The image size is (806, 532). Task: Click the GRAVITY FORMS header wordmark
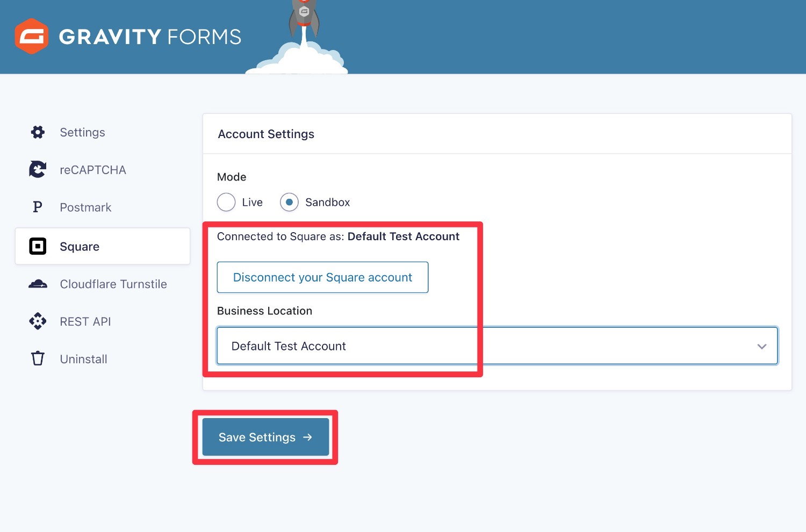pyautogui.click(x=150, y=37)
